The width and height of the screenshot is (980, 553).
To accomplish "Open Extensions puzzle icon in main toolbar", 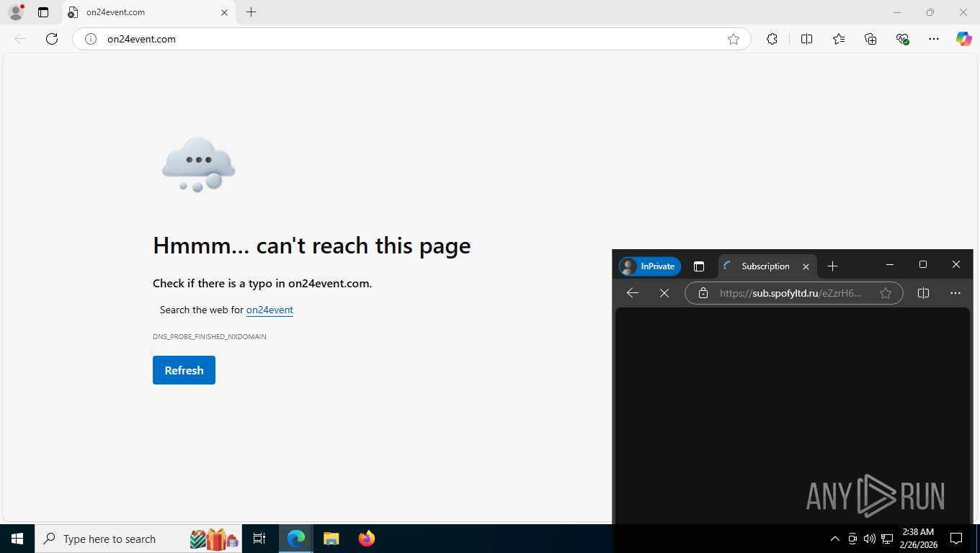I will [x=772, y=39].
